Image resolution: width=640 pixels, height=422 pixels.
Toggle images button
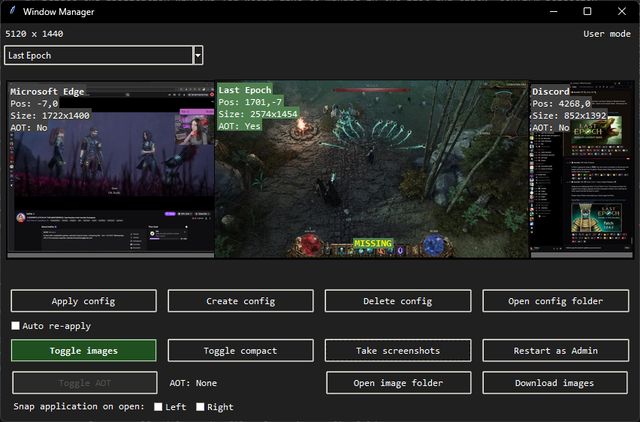84,351
